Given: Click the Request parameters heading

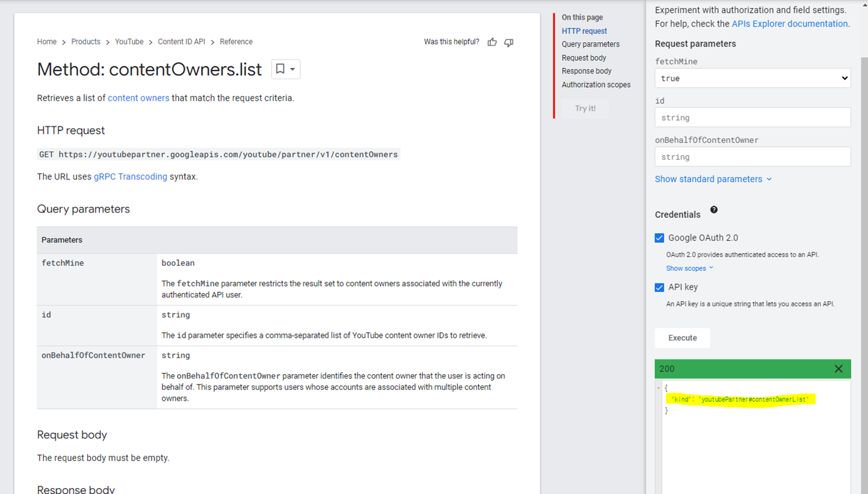Looking at the screenshot, I should [x=696, y=44].
